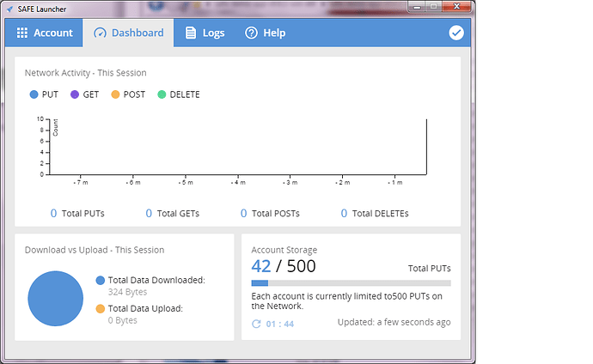593x364 pixels.
Task: Click the Help question mark icon
Action: pyautogui.click(x=251, y=33)
